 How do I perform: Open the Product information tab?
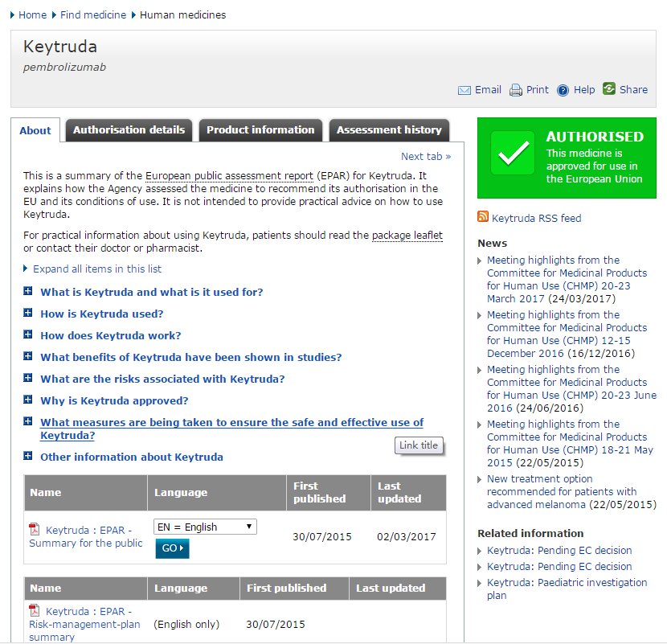[260, 129]
